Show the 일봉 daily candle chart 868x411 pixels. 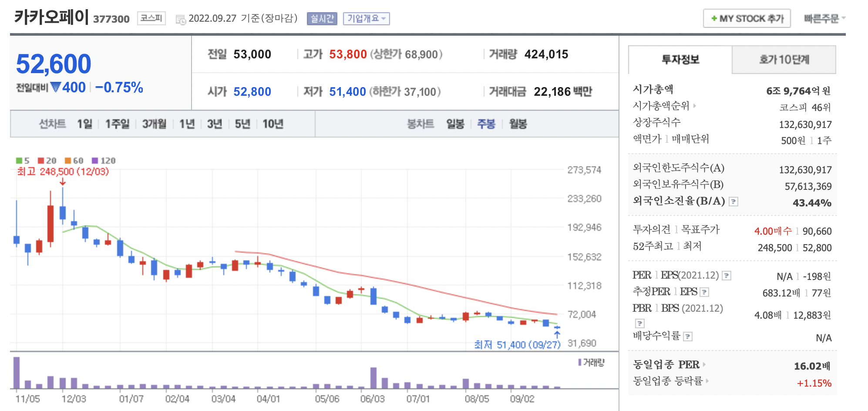(x=455, y=124)
